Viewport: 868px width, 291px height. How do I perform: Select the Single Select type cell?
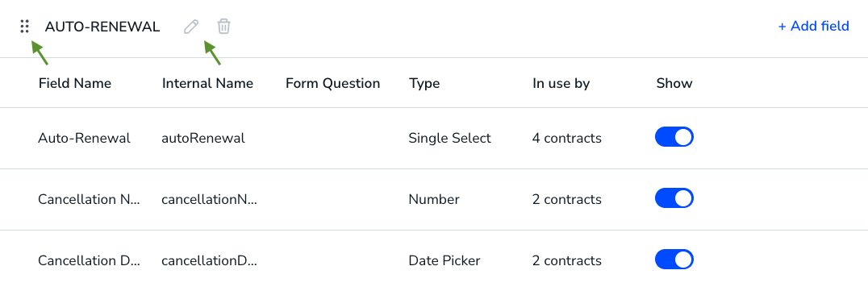coord(449,139)
